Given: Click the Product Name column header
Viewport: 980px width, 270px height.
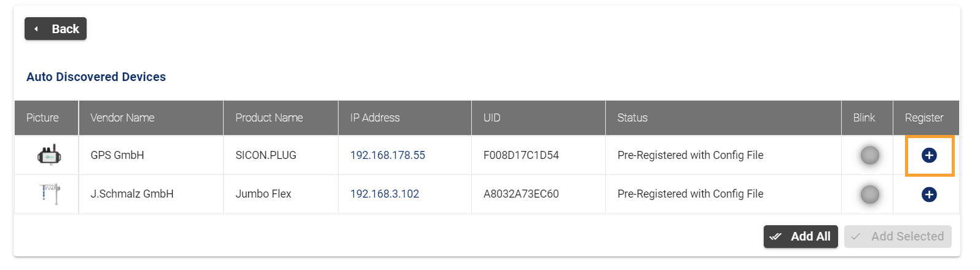Looking at the screenshot, I should pyautogui.click(x=269, y=118).
